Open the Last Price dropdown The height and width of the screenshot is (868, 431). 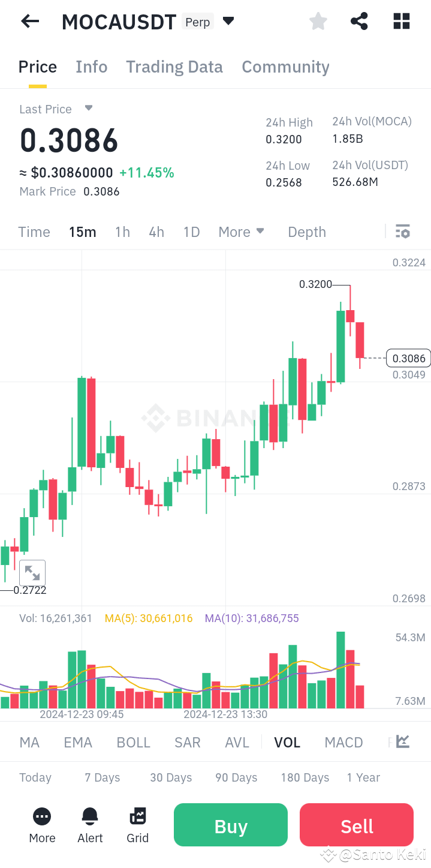[x=88, y=109]
